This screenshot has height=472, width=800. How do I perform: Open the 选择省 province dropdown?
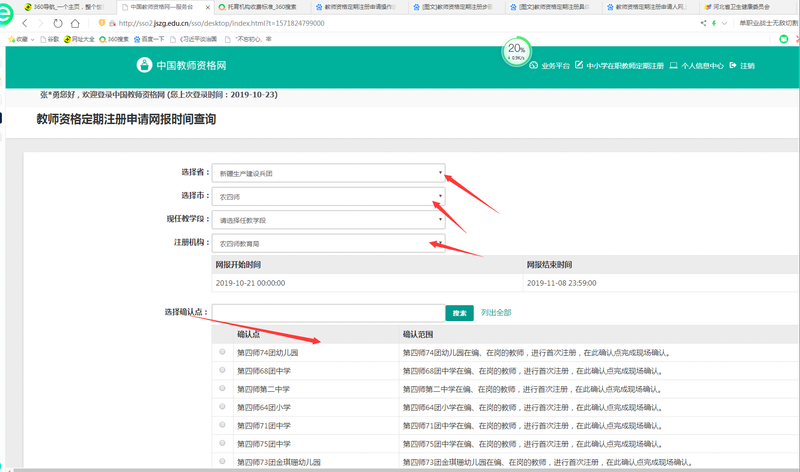pyautogui.click(x=328, y=173)
